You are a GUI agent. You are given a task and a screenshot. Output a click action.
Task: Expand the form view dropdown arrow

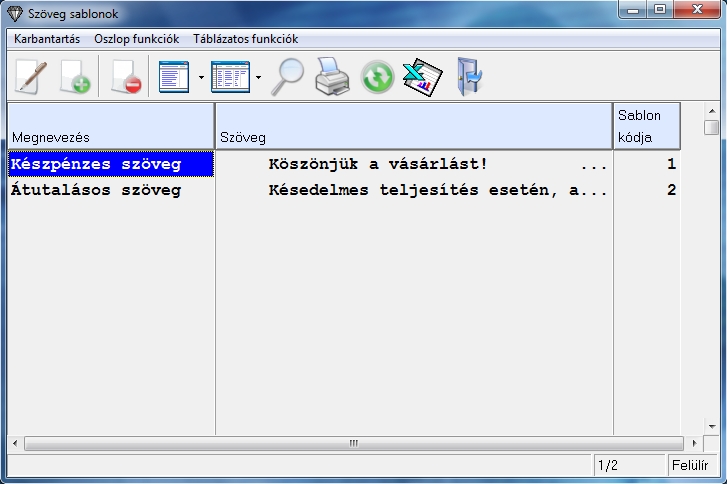pyautogui.click(x=201, y=77)
